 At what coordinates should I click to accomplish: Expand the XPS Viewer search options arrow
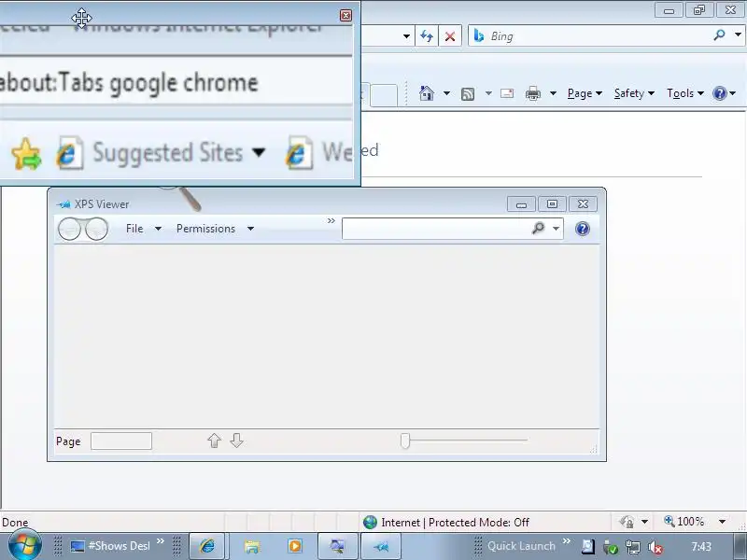click(556, 229)
